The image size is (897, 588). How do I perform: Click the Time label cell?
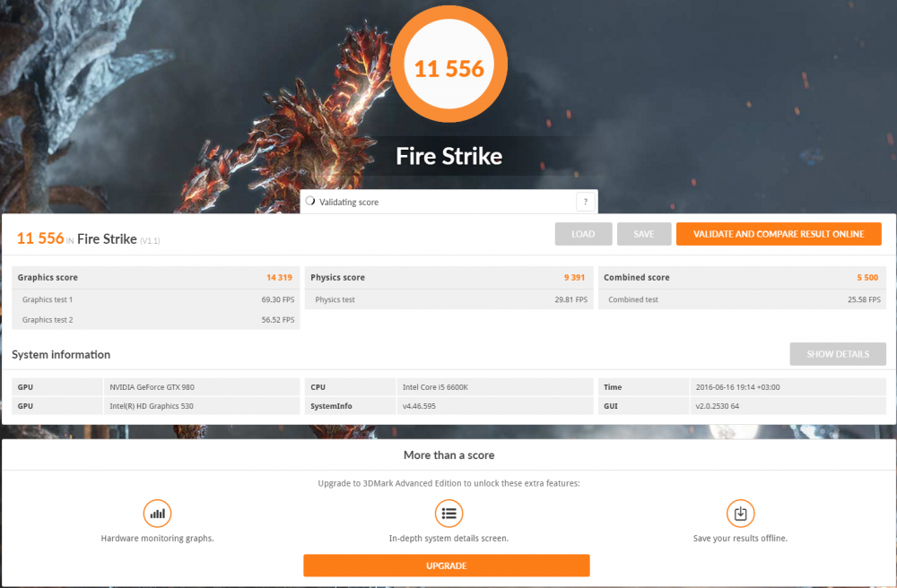643,387
